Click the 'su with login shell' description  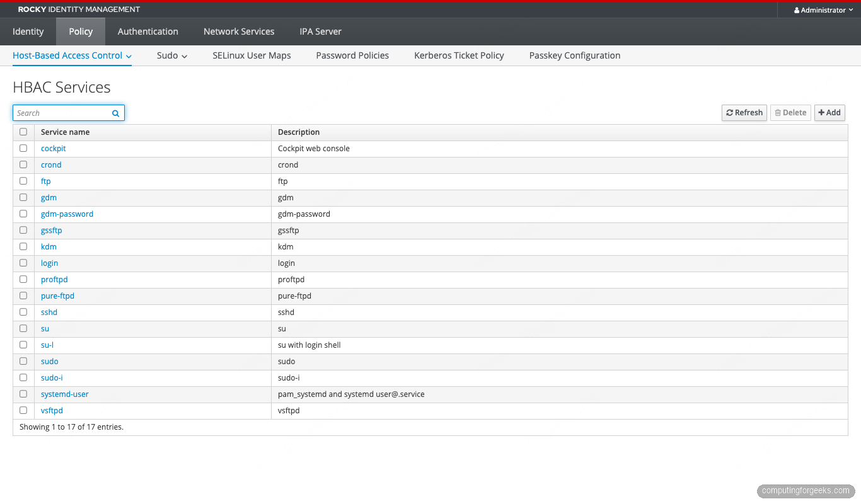(x=309, y=345)
